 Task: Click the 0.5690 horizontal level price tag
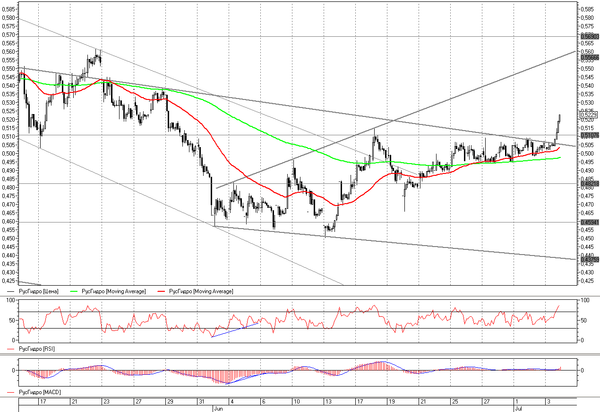click(589, 36)
